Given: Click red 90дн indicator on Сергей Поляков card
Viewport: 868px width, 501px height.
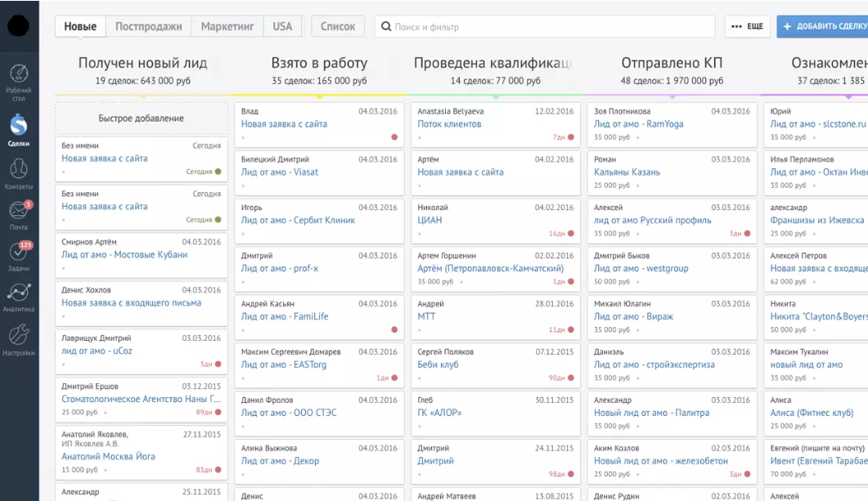Looking at the screenshot, I should point(561,378).
